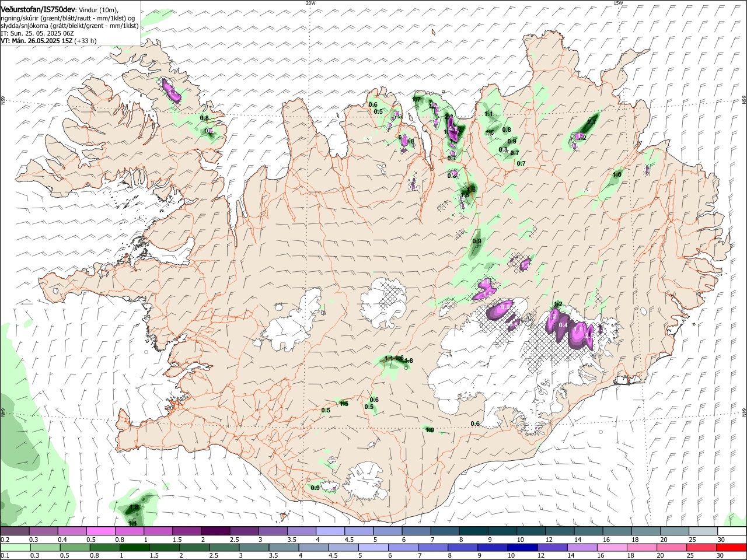747x560 pixels.
Task: Pick the bottom-row red swatch starting at 25
Action: click(x=703, y=547)
